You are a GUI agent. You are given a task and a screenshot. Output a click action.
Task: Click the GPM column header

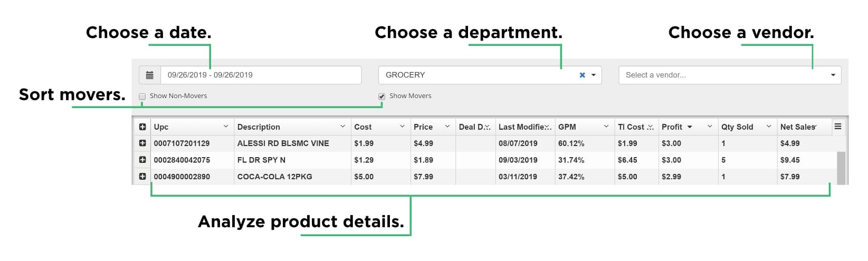tap(567, 127)
